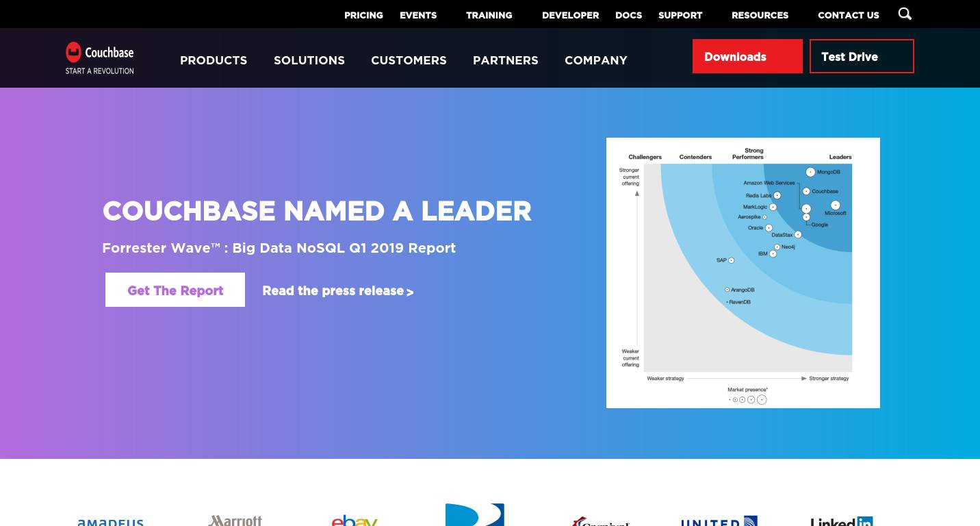Open the Developer link
The height and width of the screenshot is (526, 980).
point(570,15)
